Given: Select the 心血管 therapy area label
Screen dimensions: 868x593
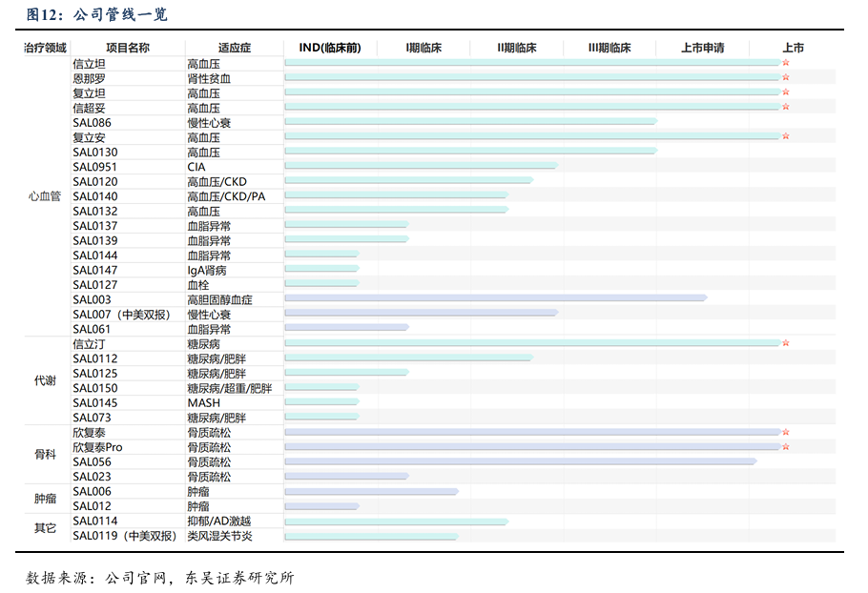Looking at the screenshot, I should coord(45,196).
